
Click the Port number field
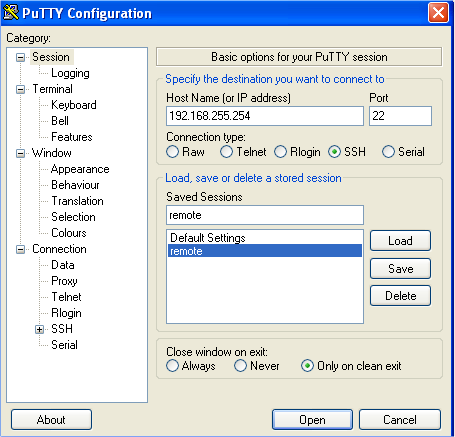[x=400, y=116]
